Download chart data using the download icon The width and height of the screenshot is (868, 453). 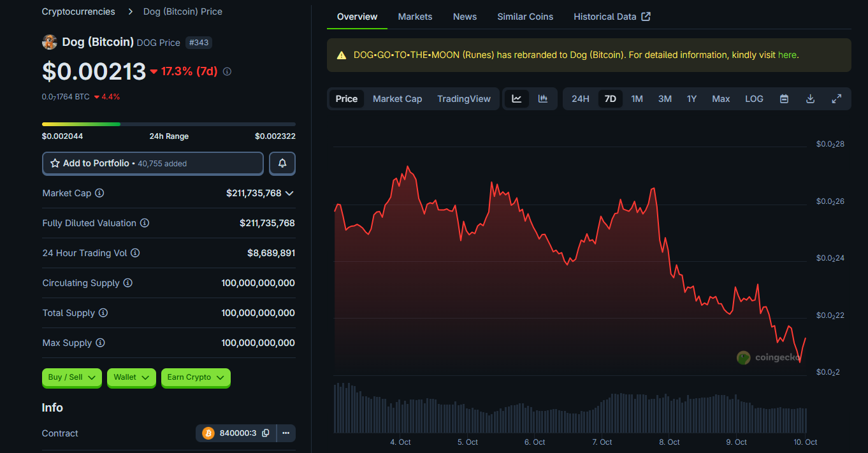coord(811,99)
